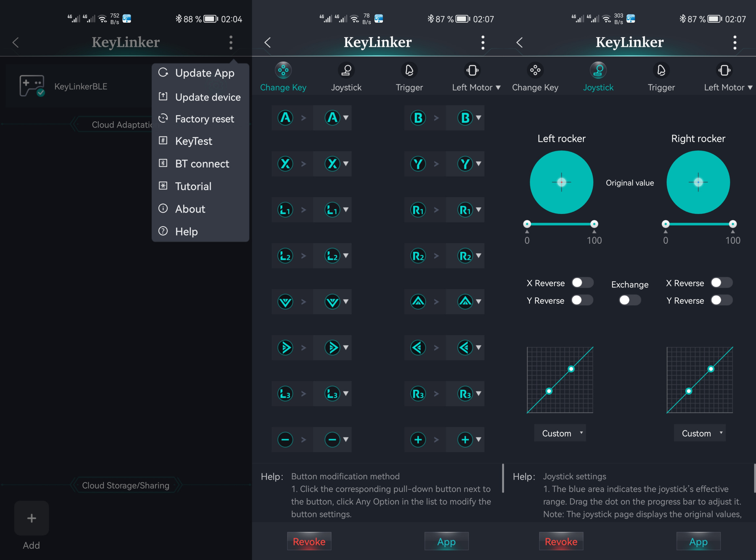The width and height of the screenshot is (756, 560).
Task: Open About from menu
Action: click(x=200, y=209)
